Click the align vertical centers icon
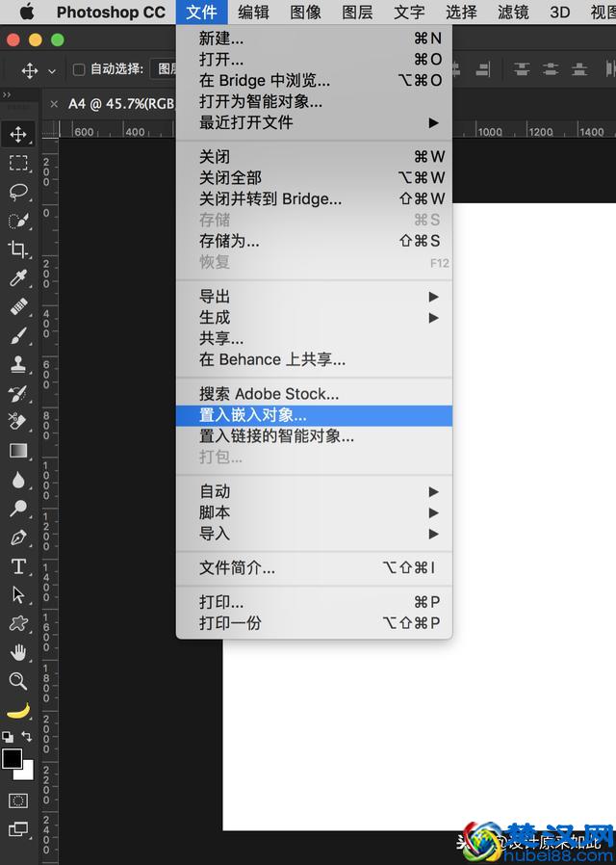 click(550, 69)
